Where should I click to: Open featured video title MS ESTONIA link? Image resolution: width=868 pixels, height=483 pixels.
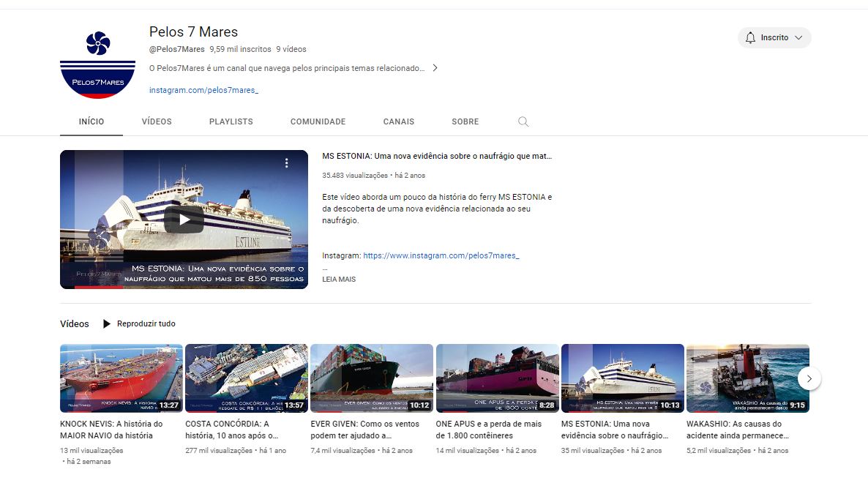coord(437,157)
